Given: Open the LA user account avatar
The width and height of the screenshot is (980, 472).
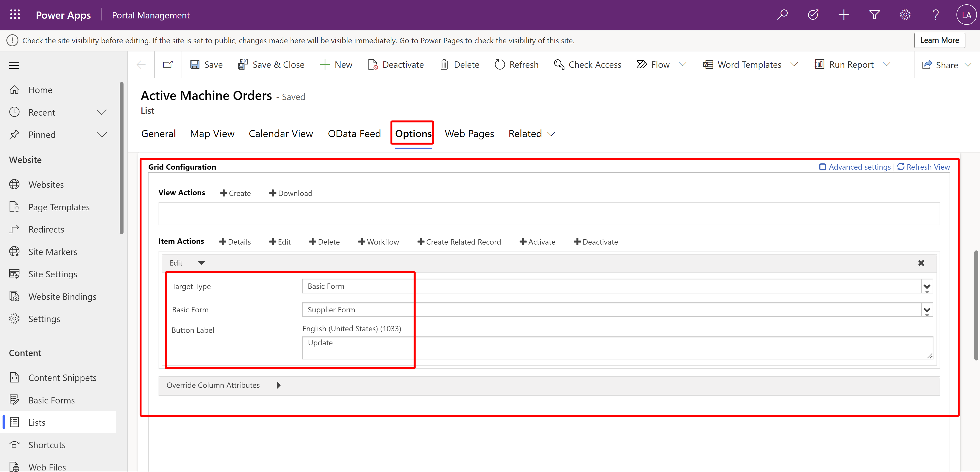Looking at the screenshot, I should pyautogui.click(x=966, y=15).
